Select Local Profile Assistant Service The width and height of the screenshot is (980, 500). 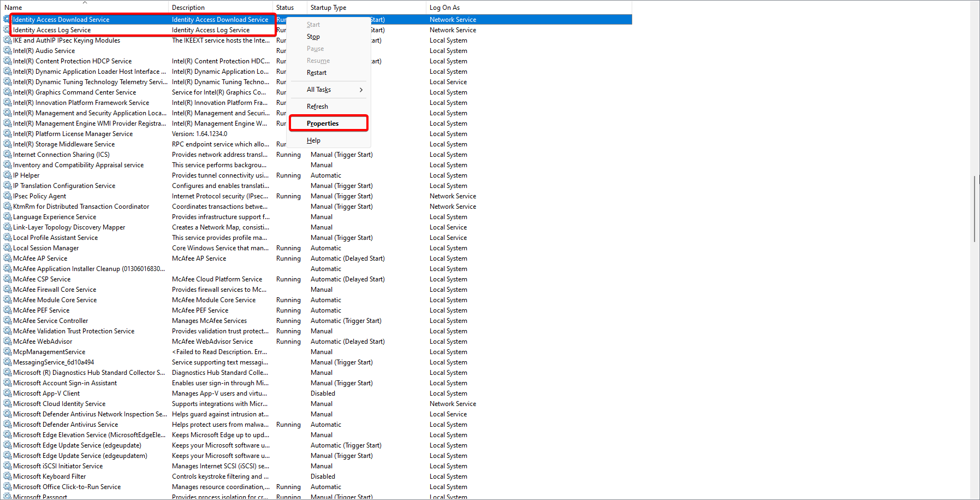55,238
